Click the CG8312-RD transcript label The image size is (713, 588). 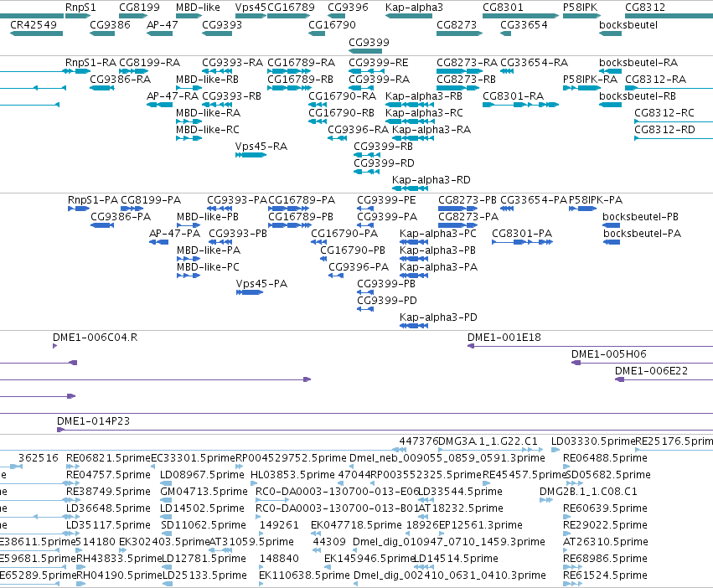[664, 130]
